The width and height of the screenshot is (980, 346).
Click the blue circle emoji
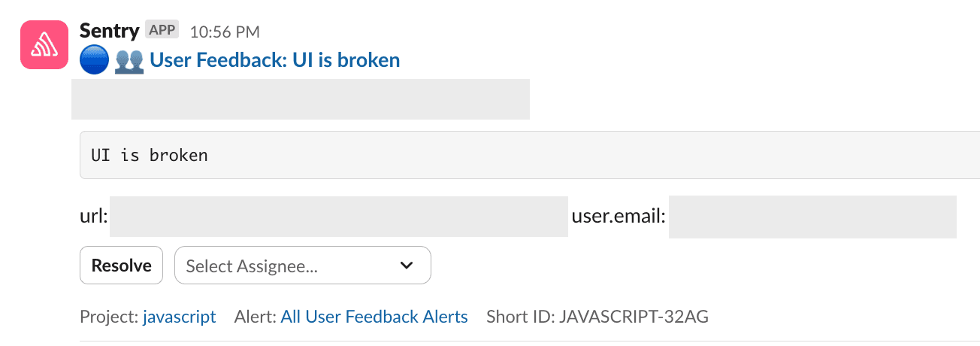[x=95, y=60]
